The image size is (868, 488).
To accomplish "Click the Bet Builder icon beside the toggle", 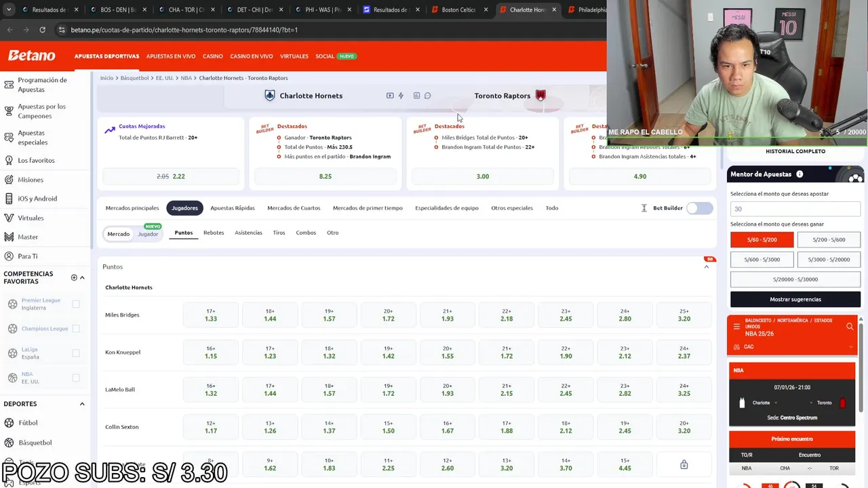I will pos(644,208).
